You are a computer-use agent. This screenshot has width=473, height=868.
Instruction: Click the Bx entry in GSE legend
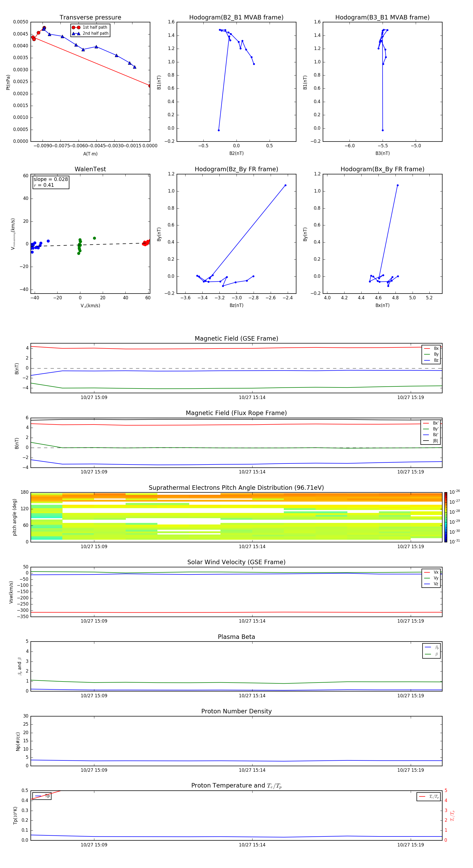click(x=431, y=349)
